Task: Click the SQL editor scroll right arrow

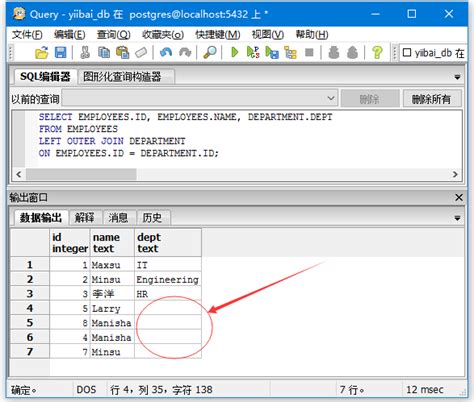Action: click(455, 174)
